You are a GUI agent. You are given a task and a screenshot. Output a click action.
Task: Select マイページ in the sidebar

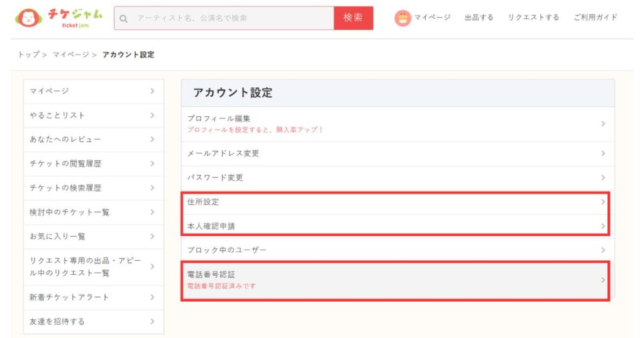94,91
